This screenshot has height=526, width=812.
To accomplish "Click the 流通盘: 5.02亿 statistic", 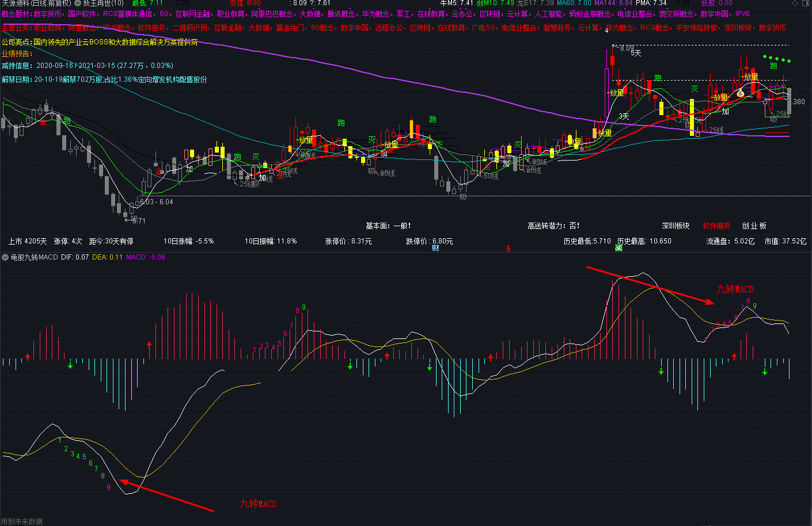I will tap(731, 241).
